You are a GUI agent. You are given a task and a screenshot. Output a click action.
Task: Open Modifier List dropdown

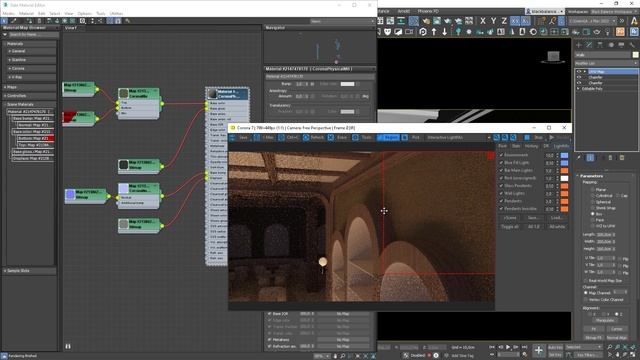(x=606, y=63)
